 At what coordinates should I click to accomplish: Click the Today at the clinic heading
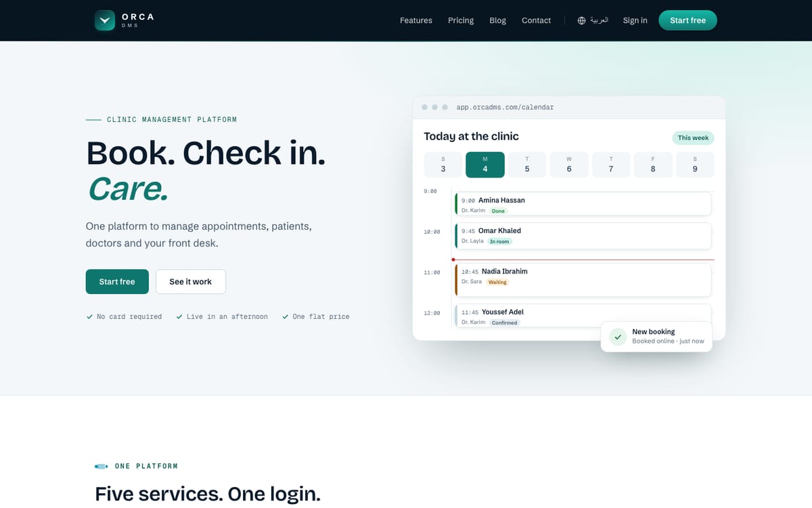[471, 136]
